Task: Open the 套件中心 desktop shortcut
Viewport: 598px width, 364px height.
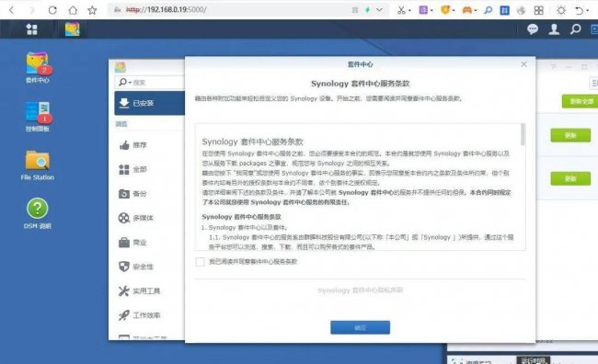Action: (38, 67)
